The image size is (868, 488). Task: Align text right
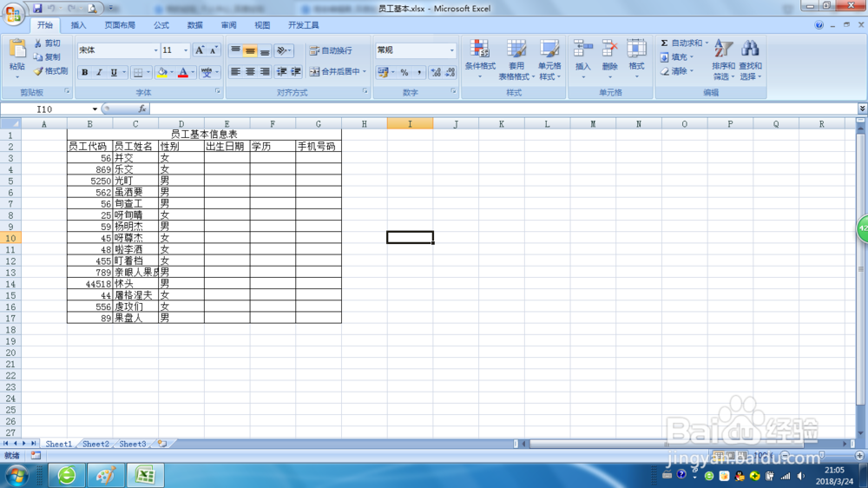pyautogui.click(x=265, y=71)
